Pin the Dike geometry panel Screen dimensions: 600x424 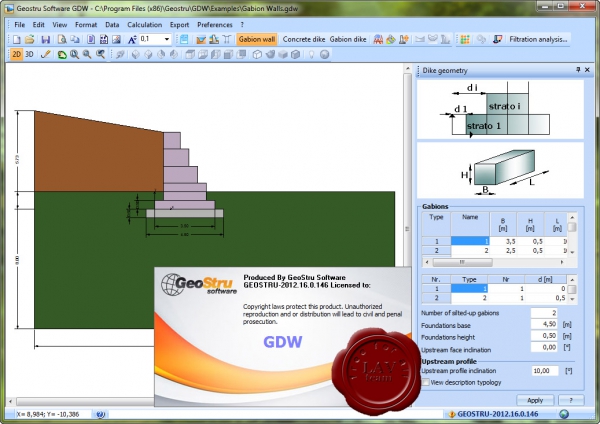pyautogui.click(x=578, y=70)
